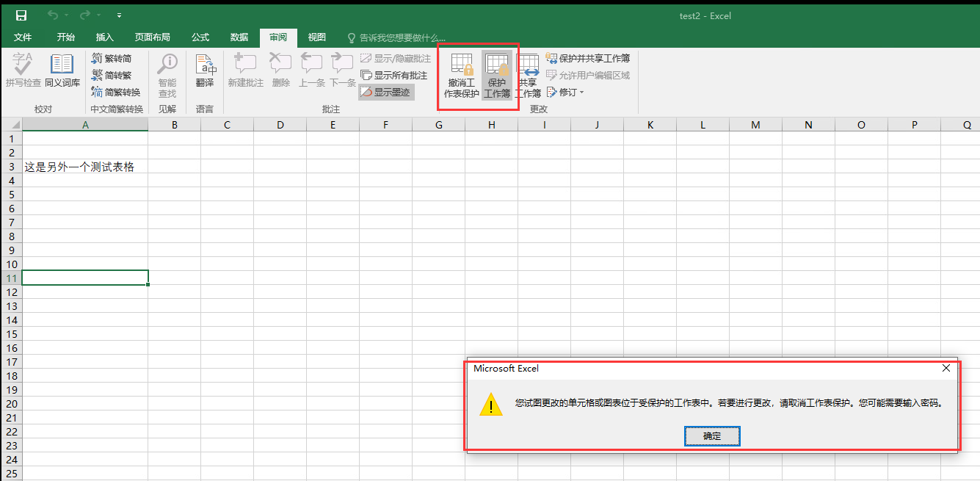980x481 pixels.
Task: Click 确定 button in warning dialog
Action: click(x=711, y=436)
